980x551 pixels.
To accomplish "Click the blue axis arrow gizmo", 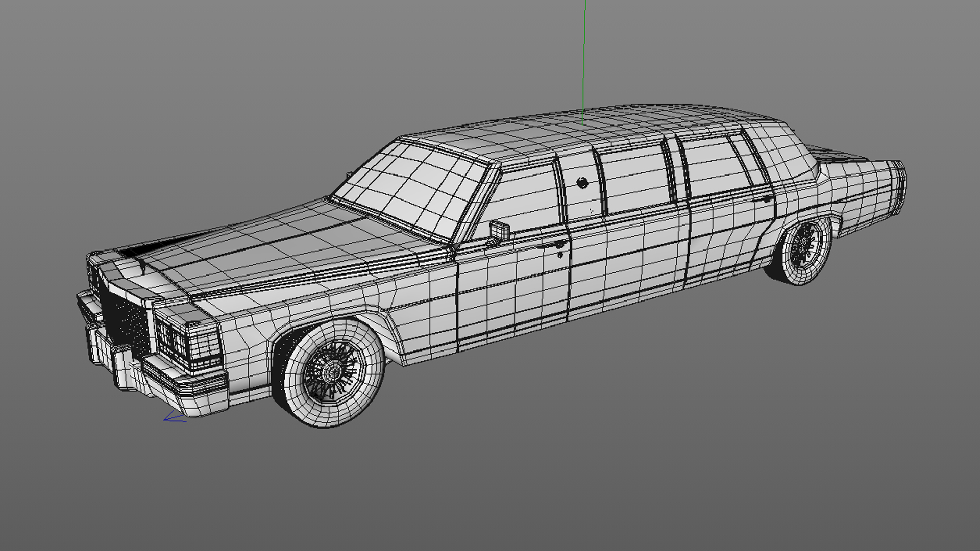I will click(175, 418).
